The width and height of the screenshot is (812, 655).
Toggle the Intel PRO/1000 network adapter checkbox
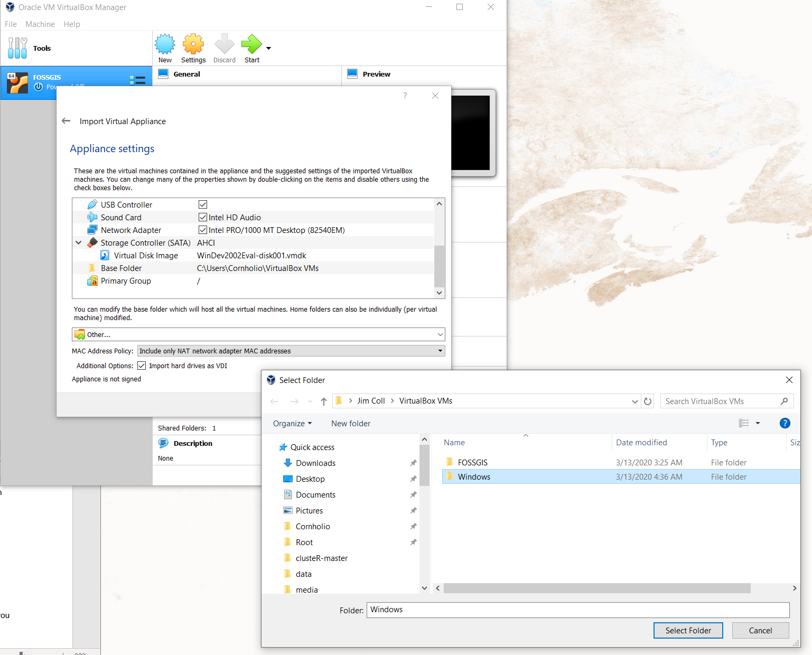(x=203, y=230)
